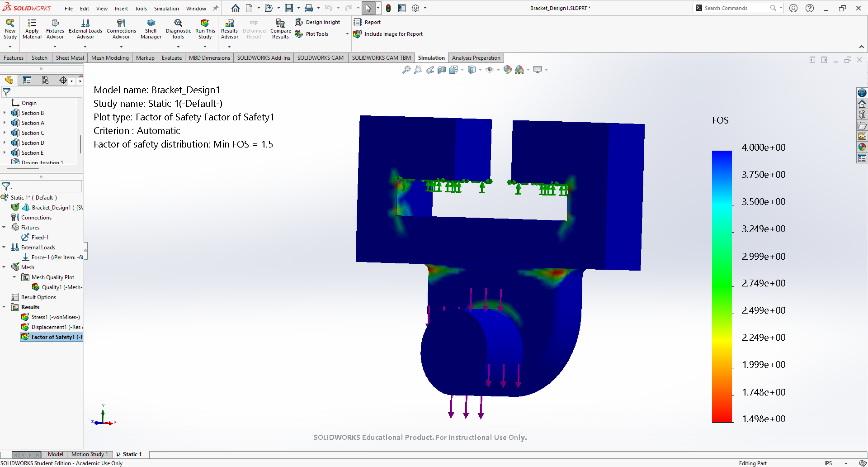Open the PropertyManager tab icon
Image resolution: width=868 pixels, height=467 pixels.
point(27,81)
